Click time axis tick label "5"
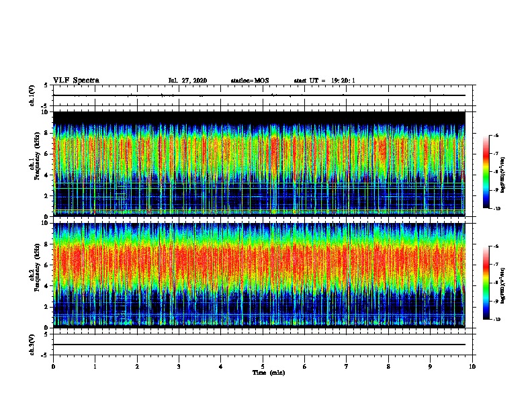The height and width of the screenshot is (411, 532). [263, 367]
